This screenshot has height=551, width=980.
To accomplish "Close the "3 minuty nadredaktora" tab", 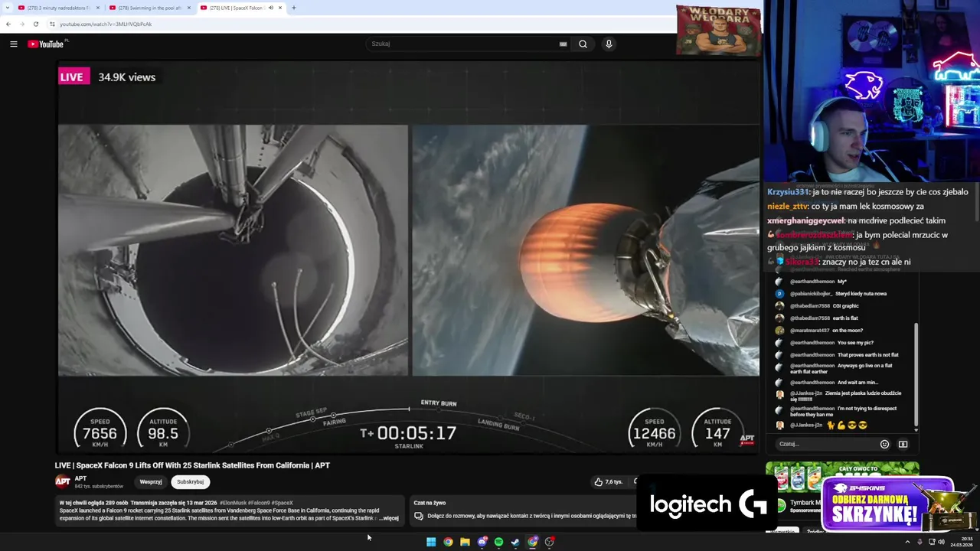I will (x=98, y=8).
